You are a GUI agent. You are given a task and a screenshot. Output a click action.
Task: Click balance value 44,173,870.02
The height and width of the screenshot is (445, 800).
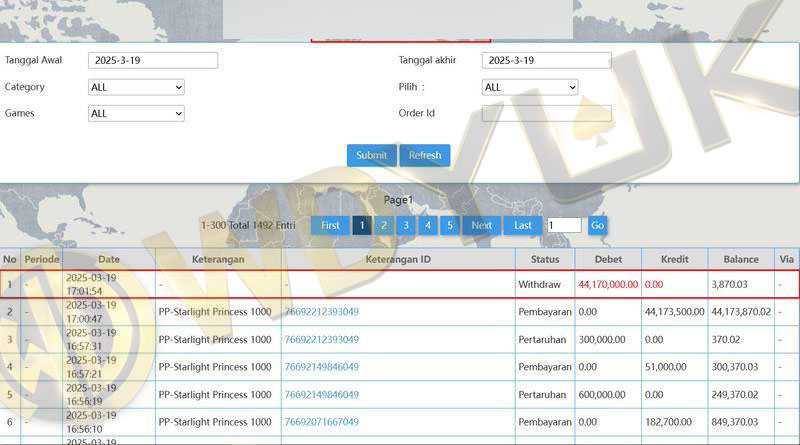coord(741,312)
